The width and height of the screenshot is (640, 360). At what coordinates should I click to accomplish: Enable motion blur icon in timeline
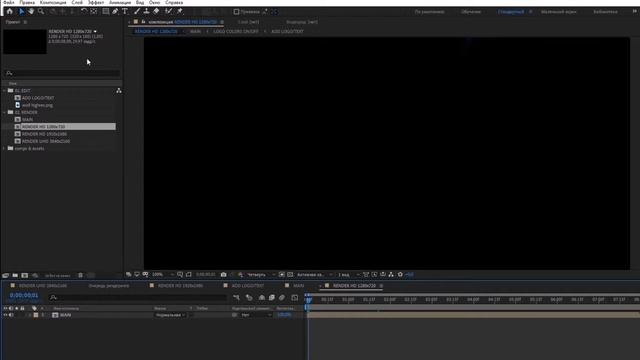pyautogui.click(x=282, y=298)
